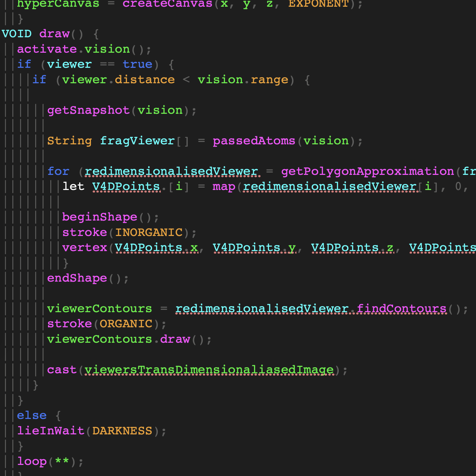476x476 pixels.
Task: Click the "createCanvas" function name
Action: coord(168,4)
